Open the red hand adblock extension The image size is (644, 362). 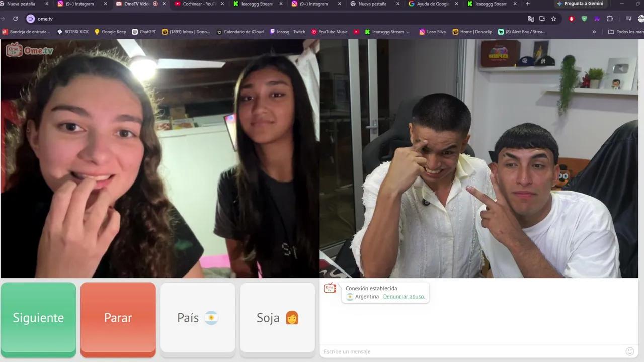(x=572, y=19)
